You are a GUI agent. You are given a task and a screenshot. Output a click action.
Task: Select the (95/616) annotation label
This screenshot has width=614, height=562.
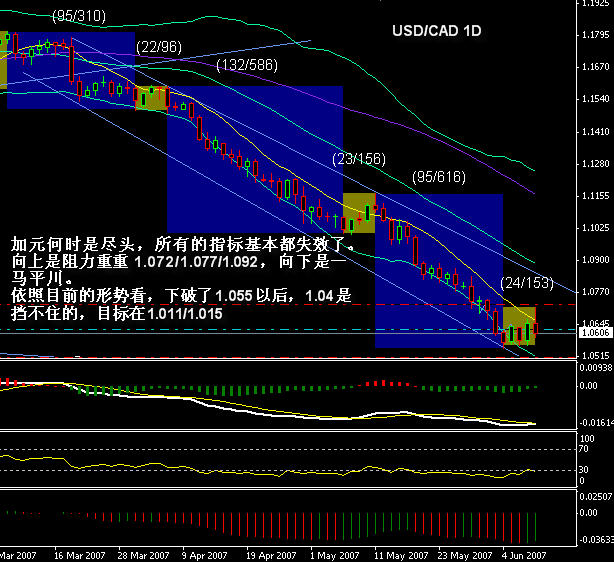(439, 177)
